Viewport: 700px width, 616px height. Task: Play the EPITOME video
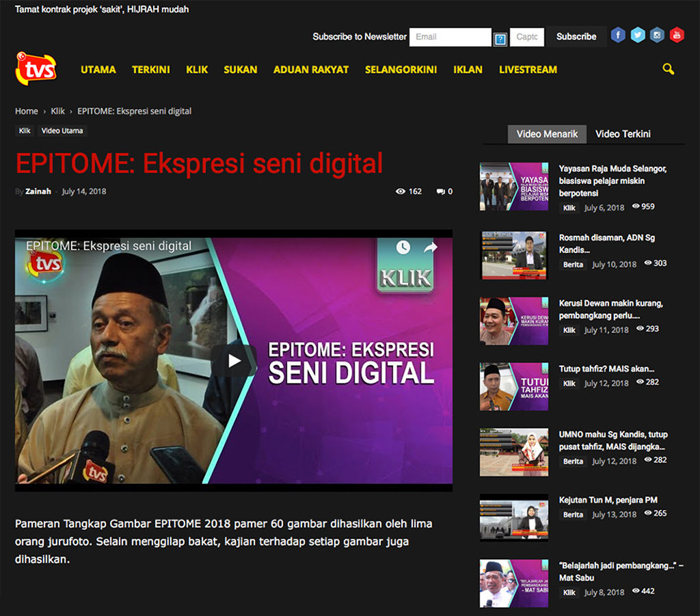[x=234, y=361]
